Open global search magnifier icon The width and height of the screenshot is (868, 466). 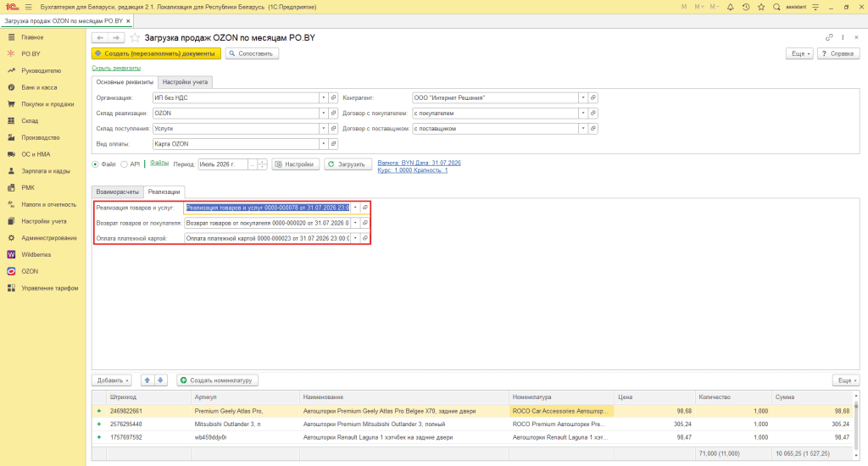pyautogui.click(x=776, y=7)
